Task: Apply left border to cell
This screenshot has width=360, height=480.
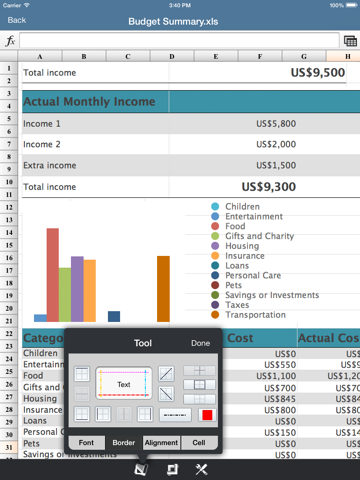Action: 103,414
